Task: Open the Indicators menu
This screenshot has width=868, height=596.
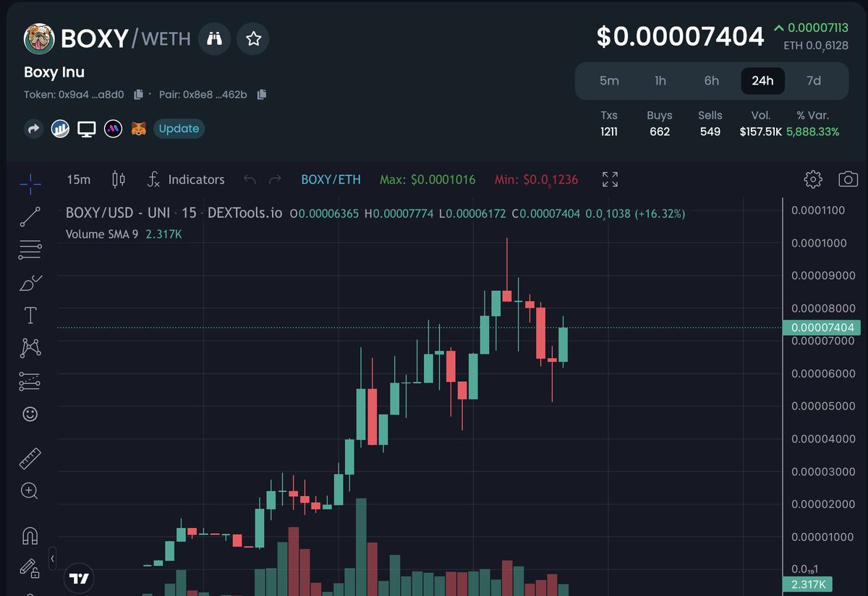Action: (186, 179)
